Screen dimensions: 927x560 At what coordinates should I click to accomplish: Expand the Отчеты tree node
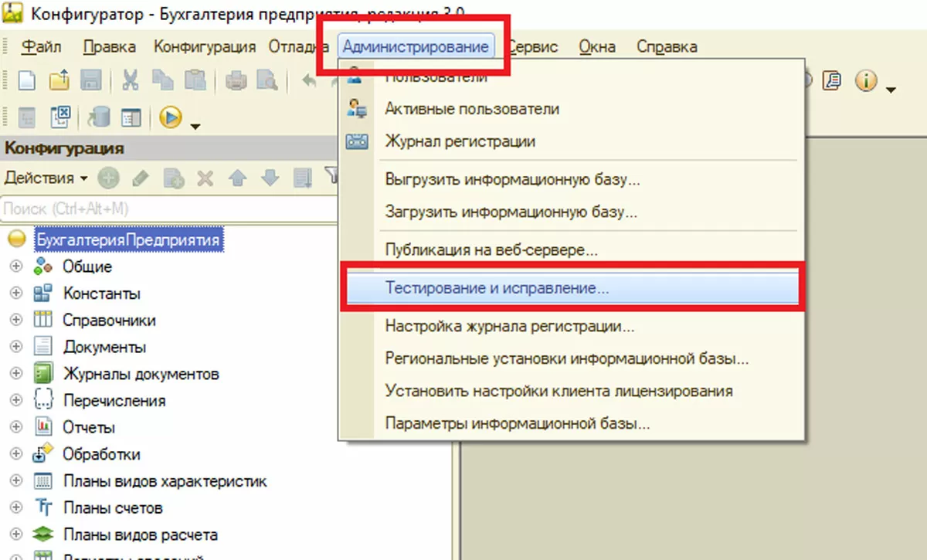(x=15, y=427)
